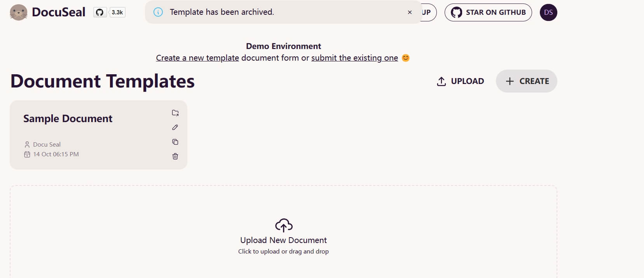Open the GitHub octocat badge beside DocuSeal
Screen dimensions: 644x278
tap(100, 12)
